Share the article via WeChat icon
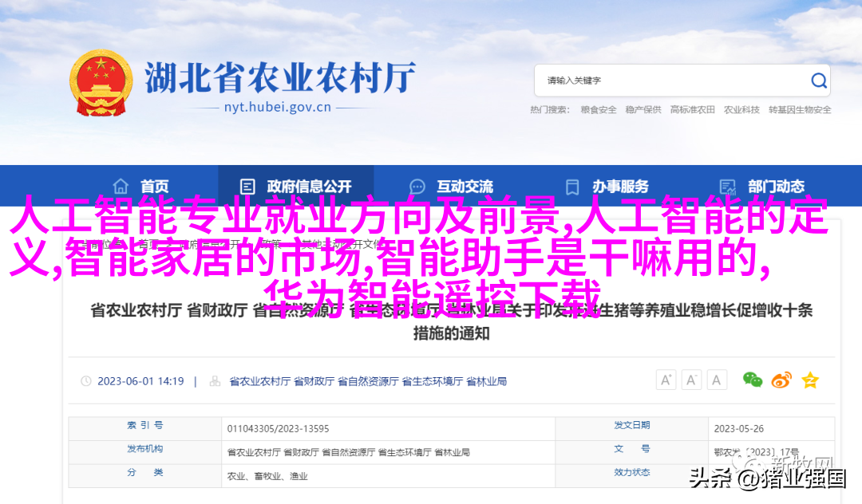Screen dimensions: 862x504 tap(753, 380)
